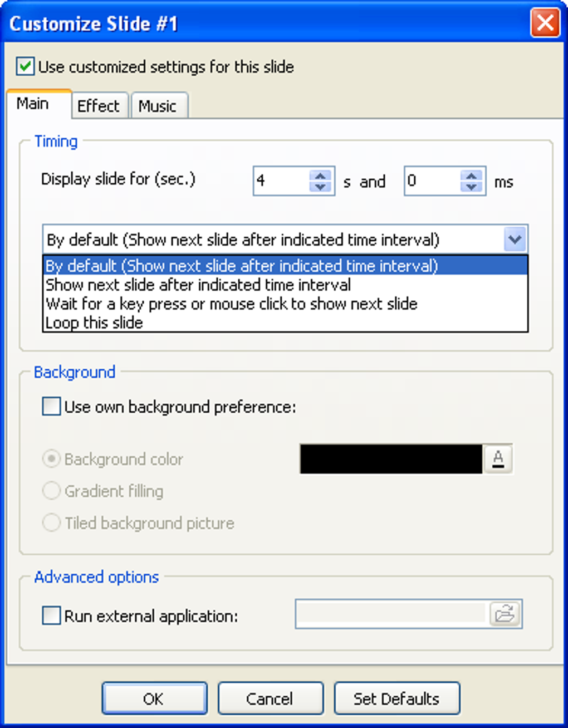
Task: Click the background color picker icon
Action: [498, 459]
